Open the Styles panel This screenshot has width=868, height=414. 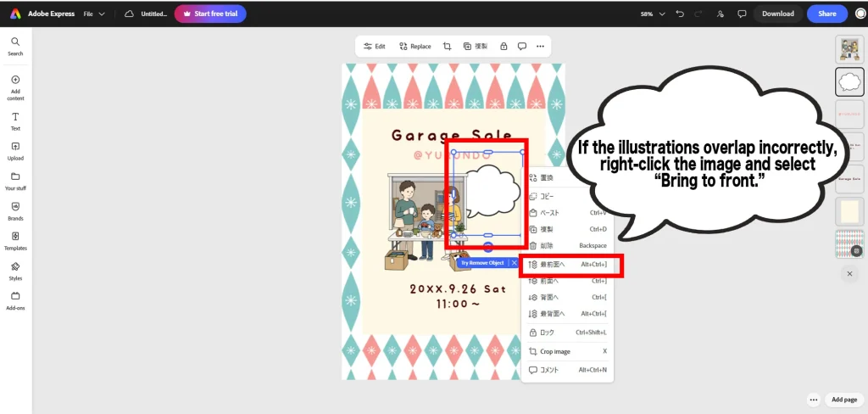point(15,271)
